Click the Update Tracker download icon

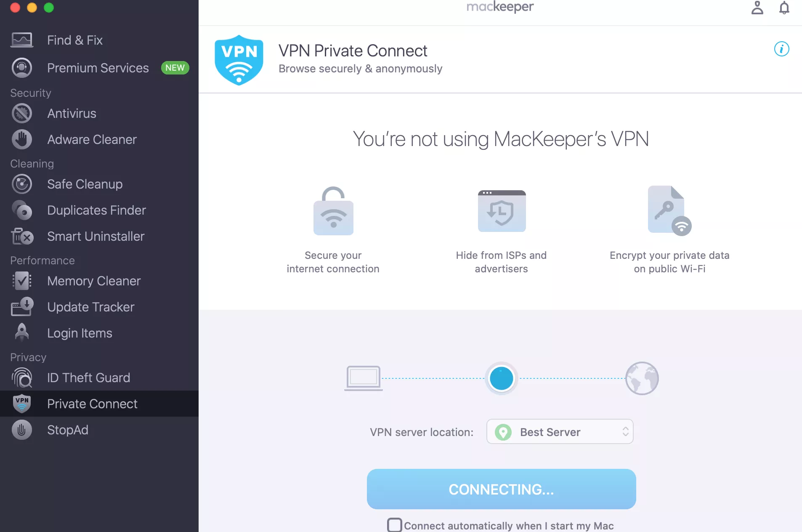click(x=22, y=307)
